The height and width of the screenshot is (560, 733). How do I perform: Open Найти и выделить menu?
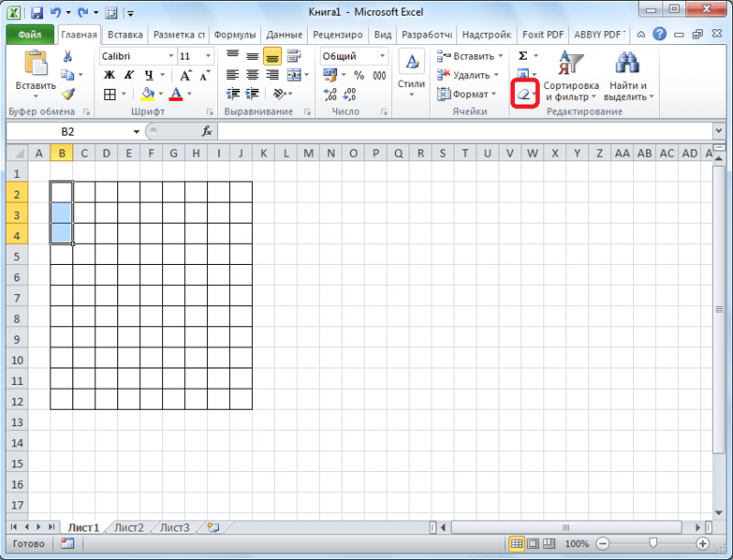coord(628,76)
